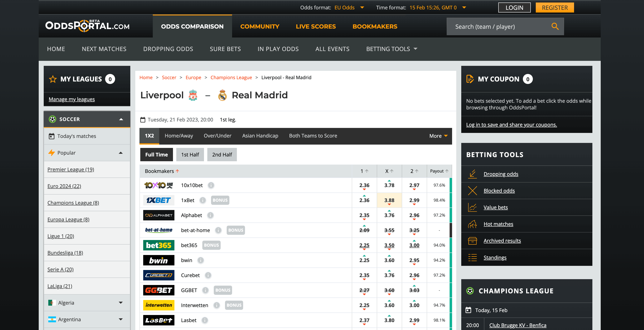Select the Full Time period toggle
The image size is (644, 330).
(x=156, y=155)
